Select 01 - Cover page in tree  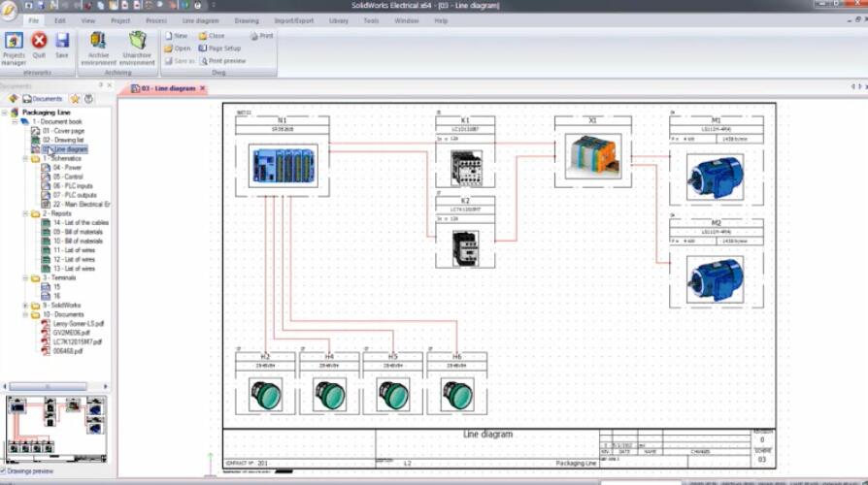coord(63,131)
